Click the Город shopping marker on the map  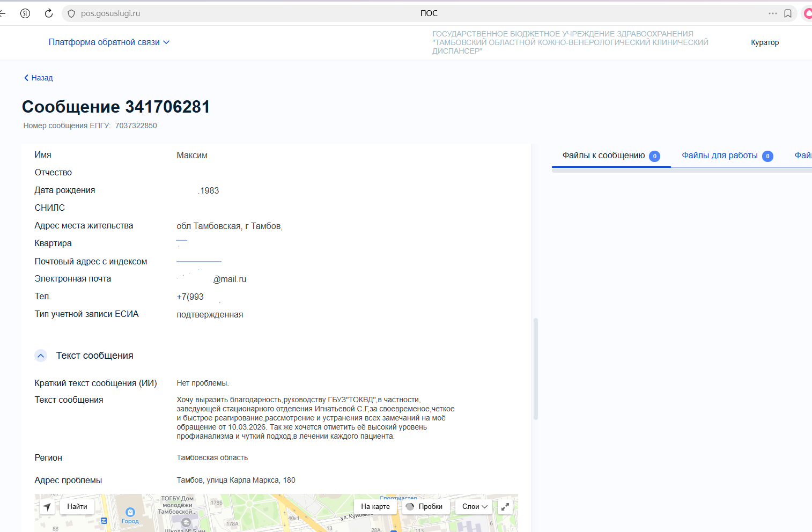click(x=130, y=513)
